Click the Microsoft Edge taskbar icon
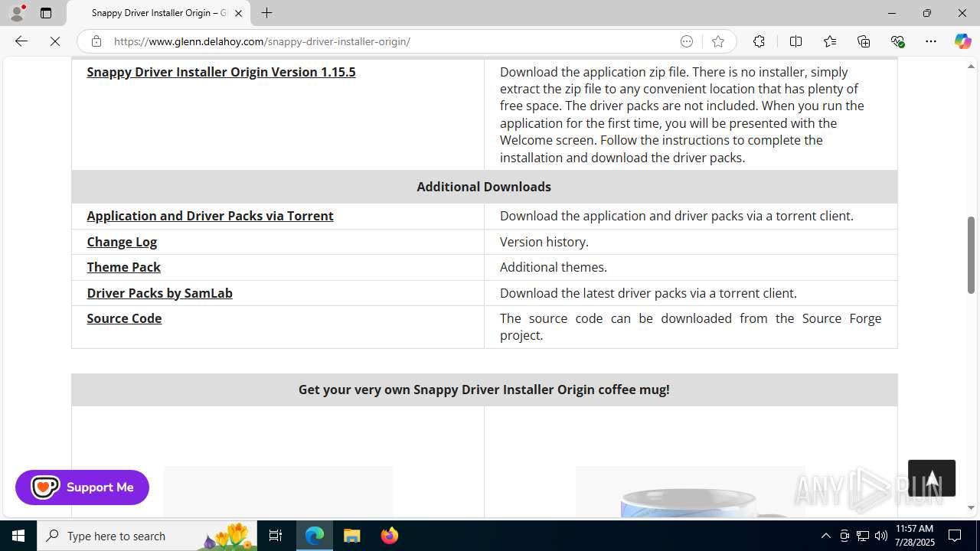 click(x=315, y=536)
